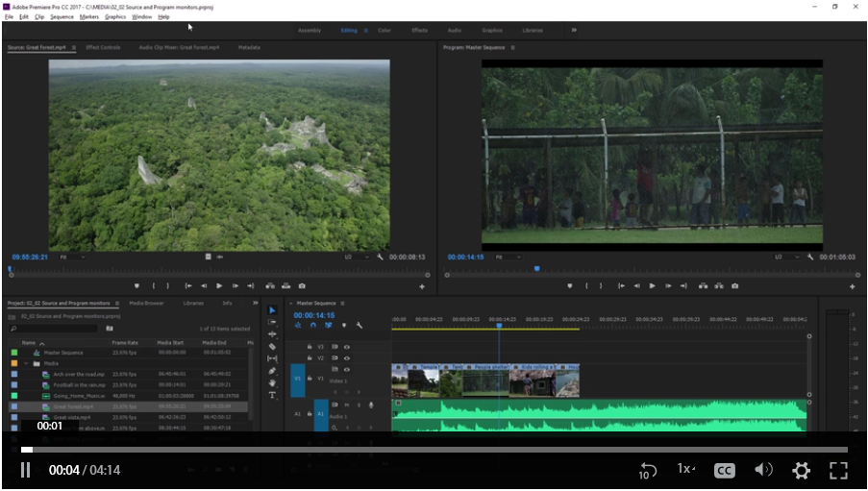Select the Hand tool

[272, 382]
